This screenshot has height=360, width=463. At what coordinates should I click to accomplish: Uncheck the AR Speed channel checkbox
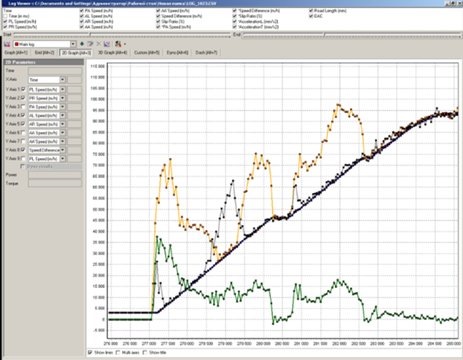coord(82,21)
